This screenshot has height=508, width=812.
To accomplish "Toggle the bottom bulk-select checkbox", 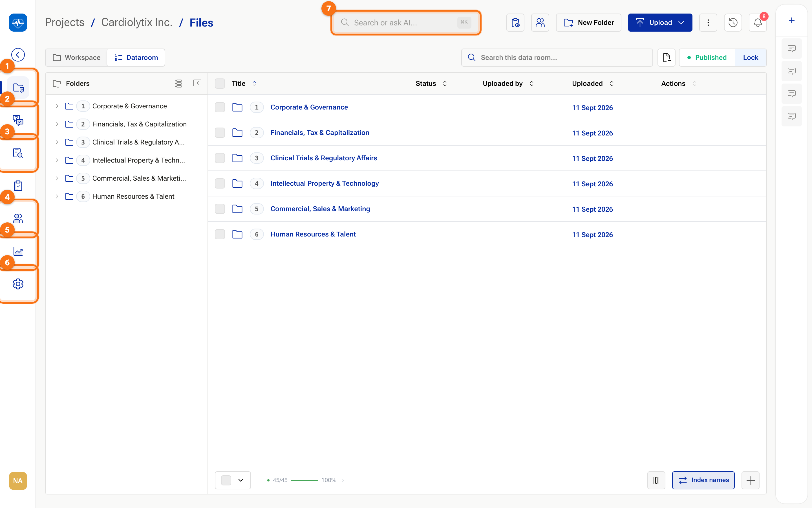I will (x=226, y=480).
